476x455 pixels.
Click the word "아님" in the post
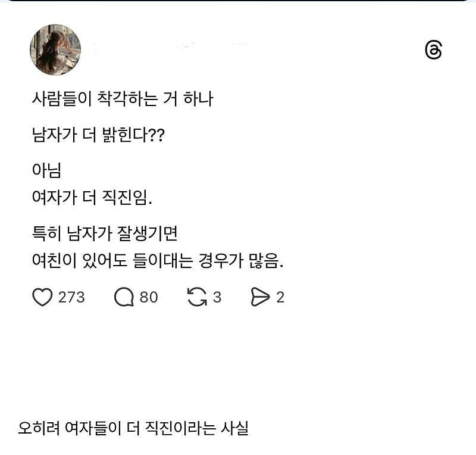tap(46, 171)
